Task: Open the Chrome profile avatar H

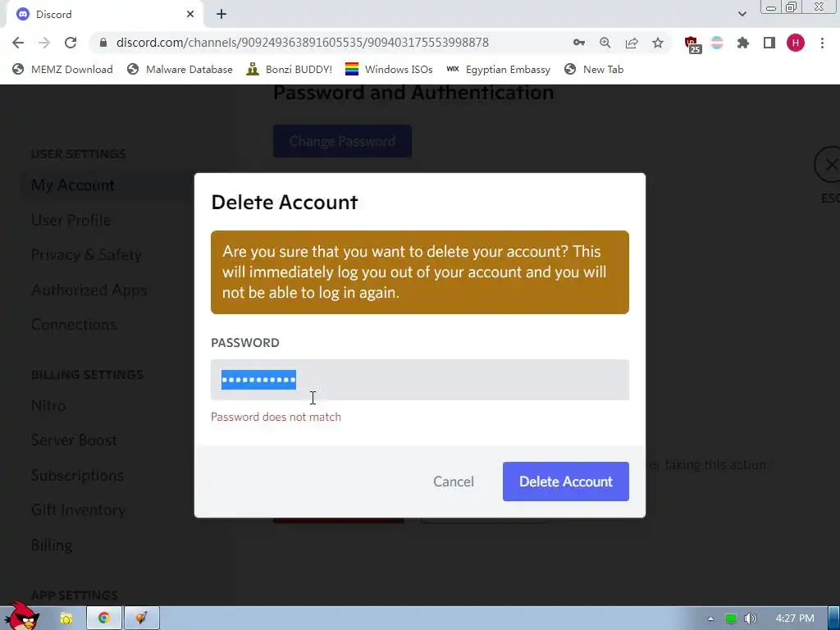Action: tap(796, 43)
